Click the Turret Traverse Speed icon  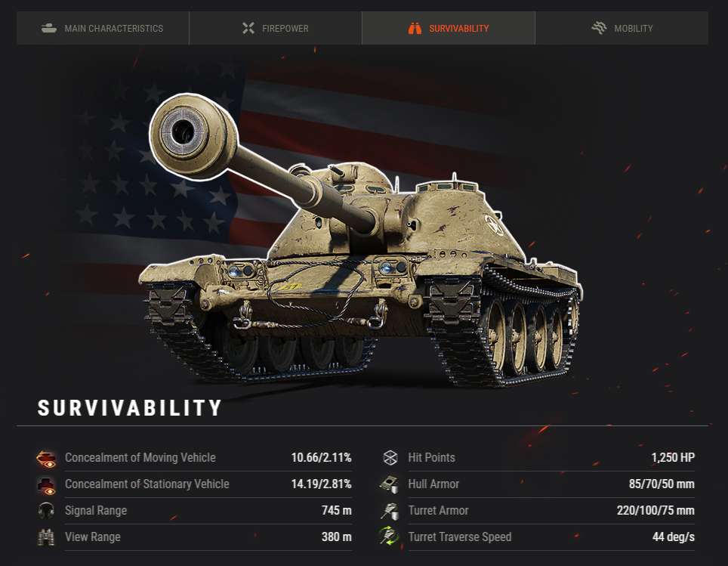point(389,537)
